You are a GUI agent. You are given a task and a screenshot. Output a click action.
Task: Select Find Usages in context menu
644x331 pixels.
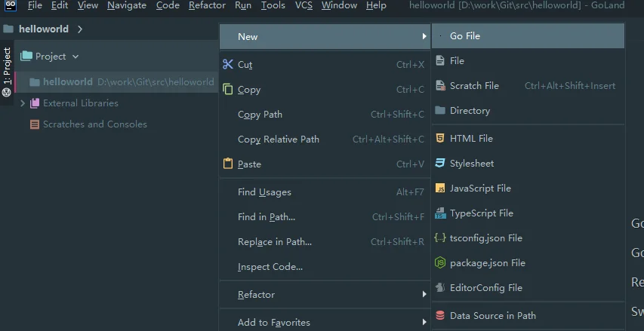325,192
